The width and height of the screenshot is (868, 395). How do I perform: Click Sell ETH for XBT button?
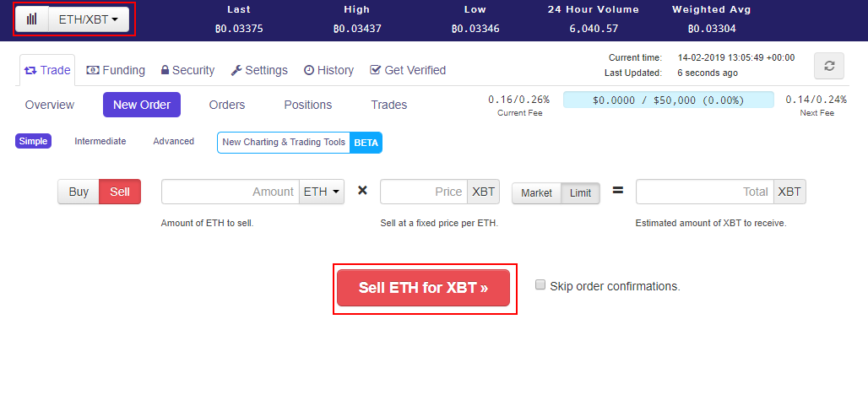(423, 288)
